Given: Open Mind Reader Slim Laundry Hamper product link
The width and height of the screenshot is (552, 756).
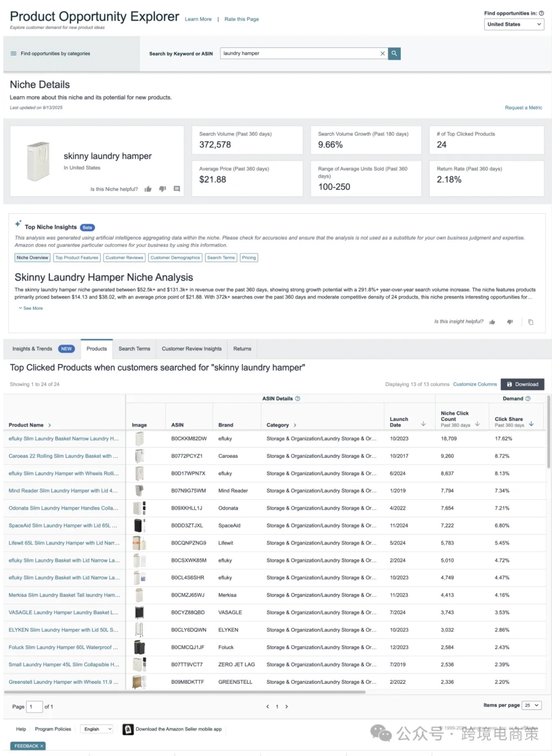Looking at the screenshot, I should pos(63,491).
